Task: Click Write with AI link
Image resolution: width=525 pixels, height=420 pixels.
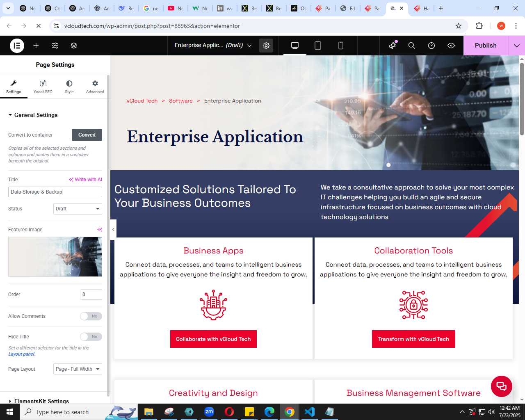Action: point(85,180)
